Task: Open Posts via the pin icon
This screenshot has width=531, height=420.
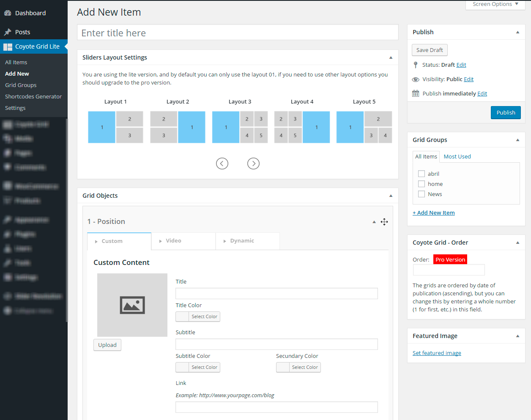Action: tap(8, 32)
